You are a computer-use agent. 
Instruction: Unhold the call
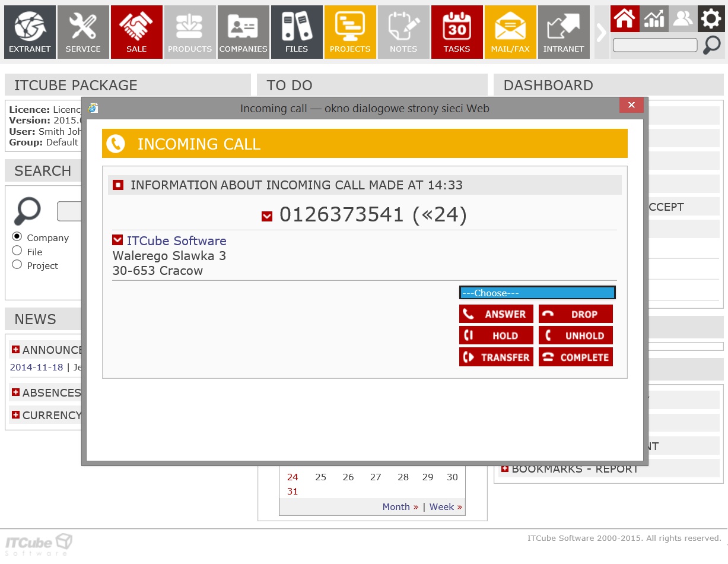point(576,335)
